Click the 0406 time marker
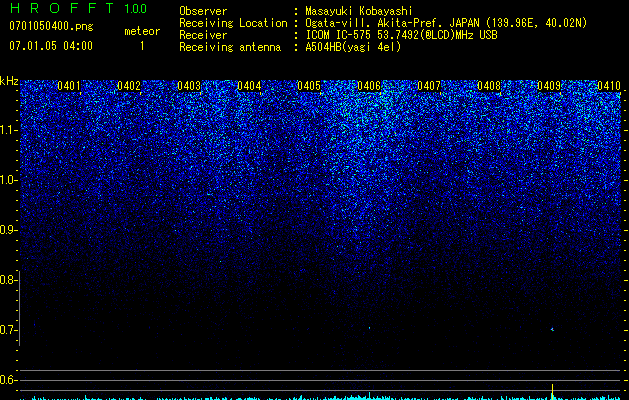The width and height of the screenshot is (629, 400). [369, 86]
